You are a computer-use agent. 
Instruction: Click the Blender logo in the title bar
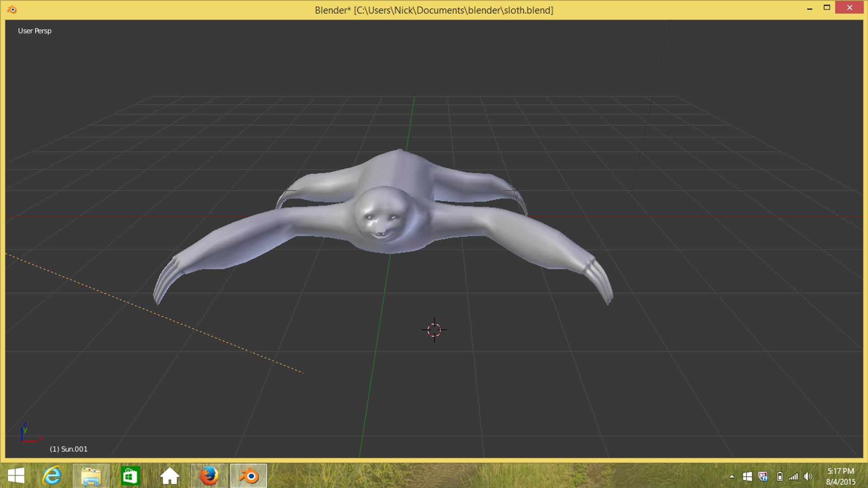pos(12,9)
